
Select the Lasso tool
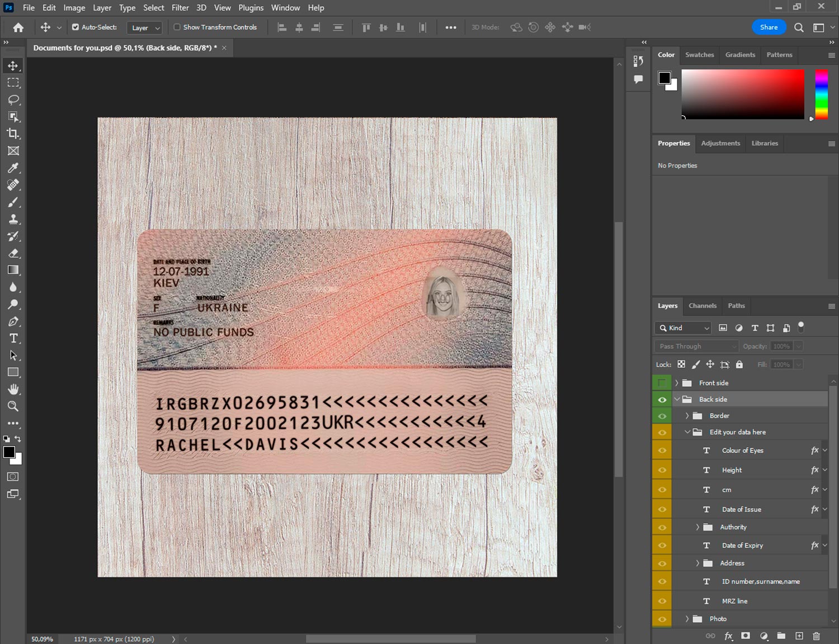coord(13,100)
